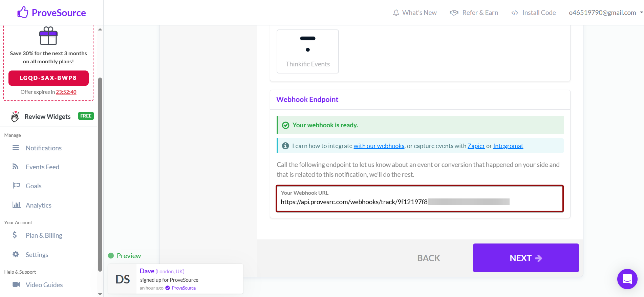Image resolution: width=644 pixels, height=297 pixels.
Task: Open Install Code from top bar
Action: tap(533, 13)
